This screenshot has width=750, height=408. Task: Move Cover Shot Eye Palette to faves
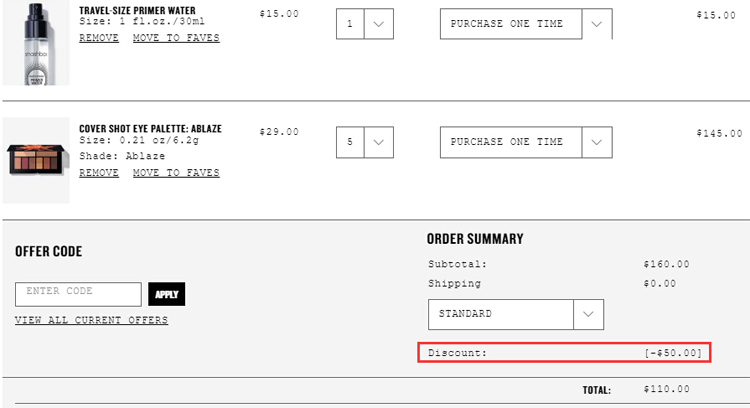[x=176, y=173]
